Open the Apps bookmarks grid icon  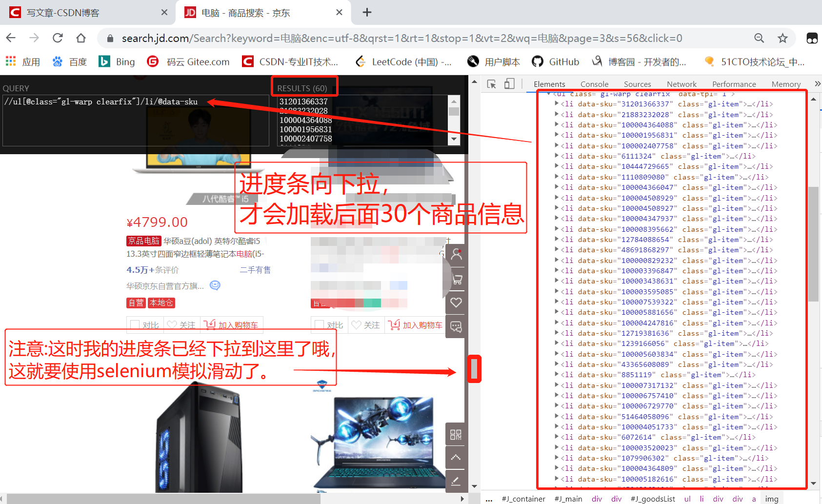click(11, 61)
